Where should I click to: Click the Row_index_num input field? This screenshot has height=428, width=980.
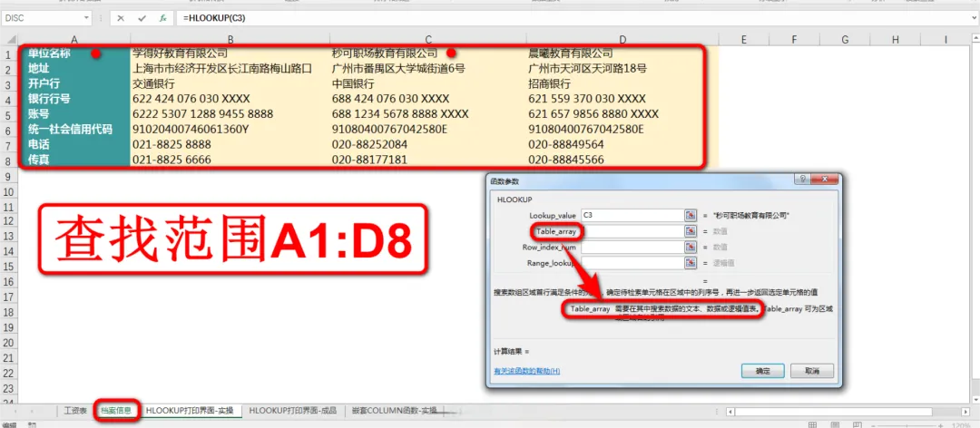(632, 248)
